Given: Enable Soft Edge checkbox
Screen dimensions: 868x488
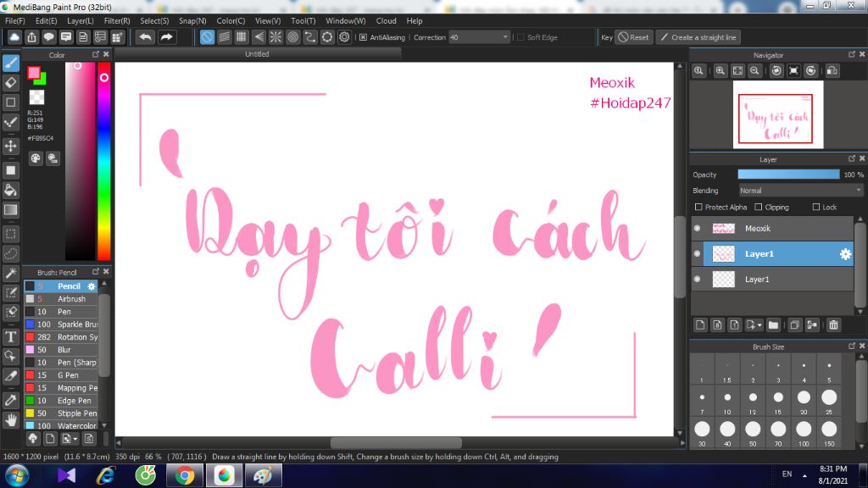Looking at the screenshot, I should (520, 37).
